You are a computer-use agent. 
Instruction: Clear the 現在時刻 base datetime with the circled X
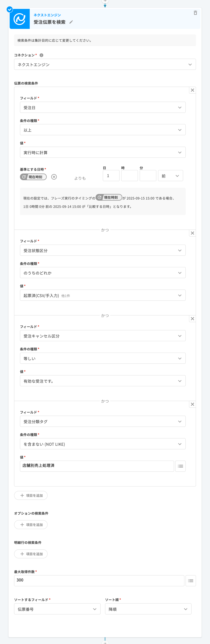pyautogui.click(x=54, y=177)
